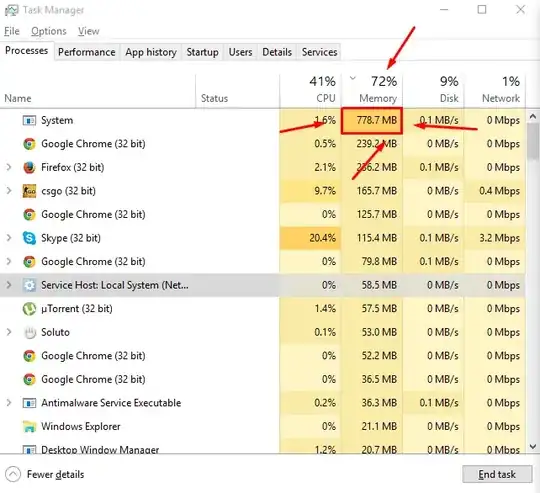
Task: Click the csgo (32 bit) icon
Action: pos(29,191)
